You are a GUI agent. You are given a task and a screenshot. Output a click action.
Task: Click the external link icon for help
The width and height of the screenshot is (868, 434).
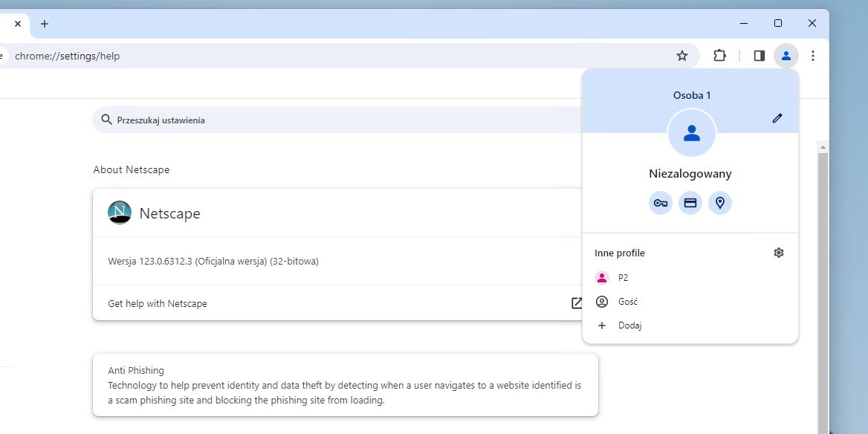coord(577,303)
